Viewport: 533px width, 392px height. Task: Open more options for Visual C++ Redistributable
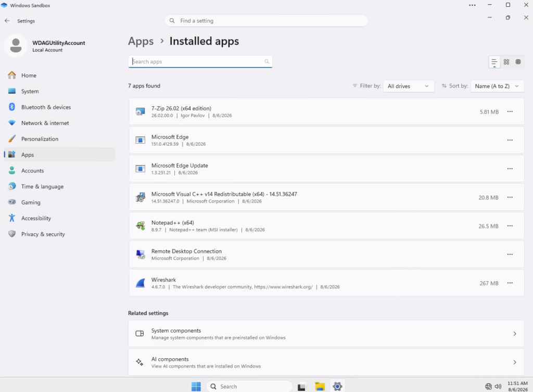click(510, 197)
